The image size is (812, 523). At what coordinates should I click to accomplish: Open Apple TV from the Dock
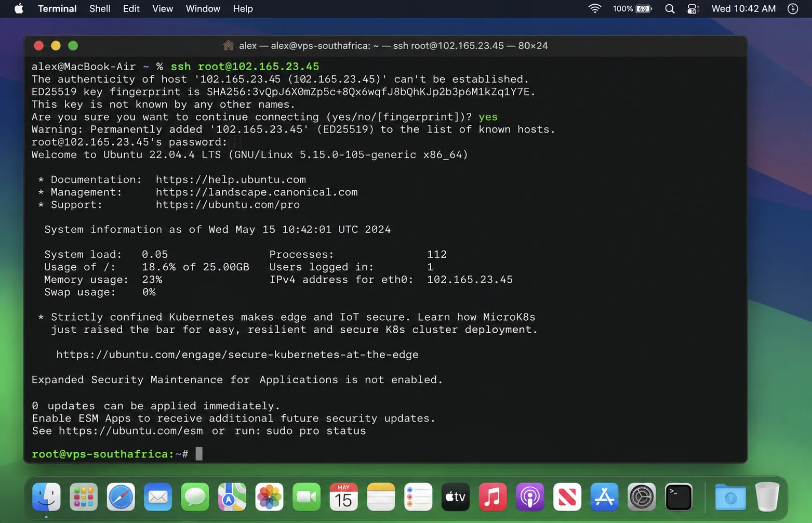coord(455,497)
